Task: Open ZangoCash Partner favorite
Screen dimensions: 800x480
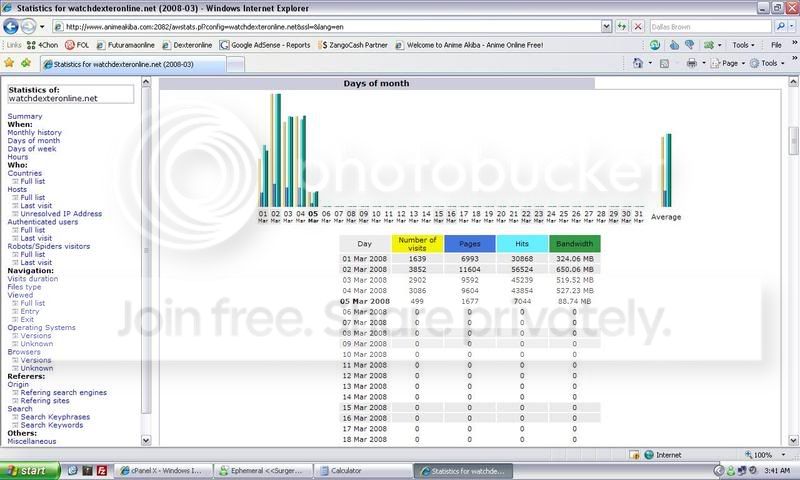Action: (x=353, y=45)
